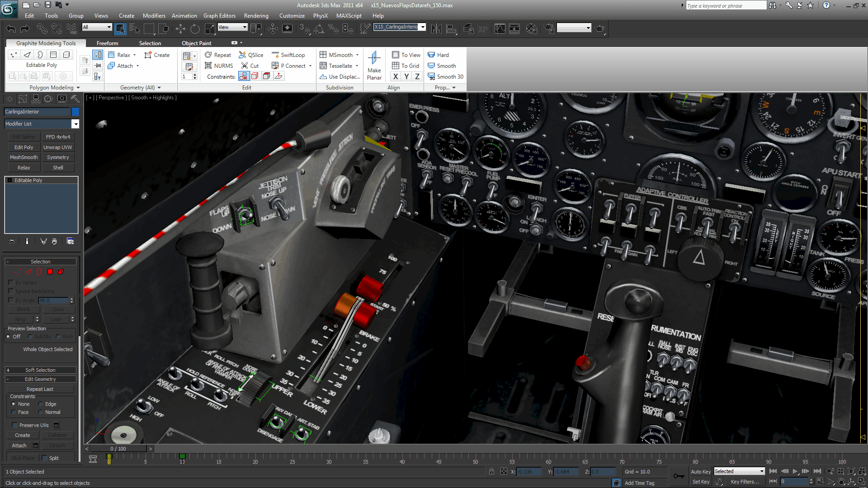Screen dimensions: 868x488
Task: Open the Rendering menu
Action: click(x=256, y=16)
